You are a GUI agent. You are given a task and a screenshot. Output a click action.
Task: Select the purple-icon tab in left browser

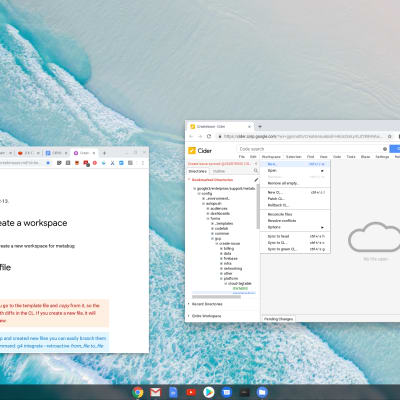pyautogui.click(x=84, y=153)
